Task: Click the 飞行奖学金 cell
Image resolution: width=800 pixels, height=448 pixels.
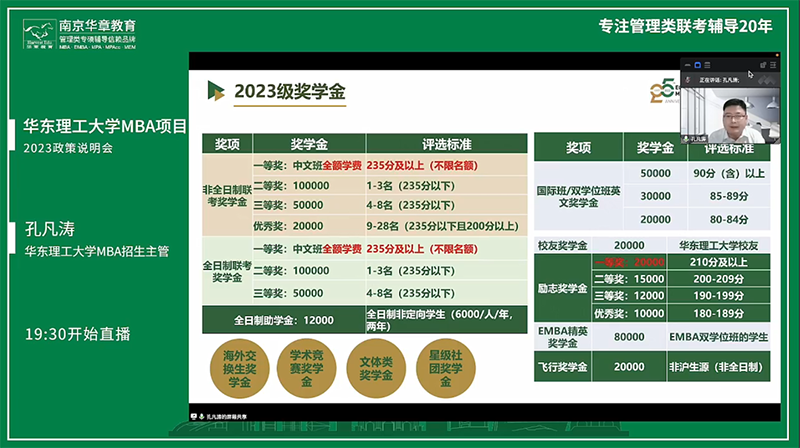Action: coord(563,367)
